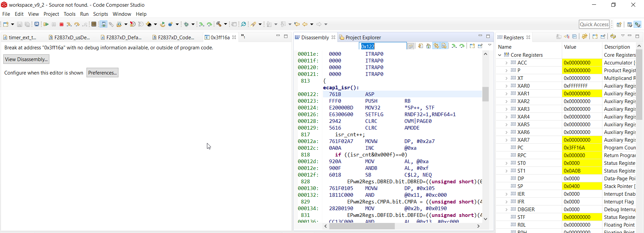The height and width of the screenshot is (233, 644).
Task: Switch to the Project Explorer tab
Action: (363, 38)
